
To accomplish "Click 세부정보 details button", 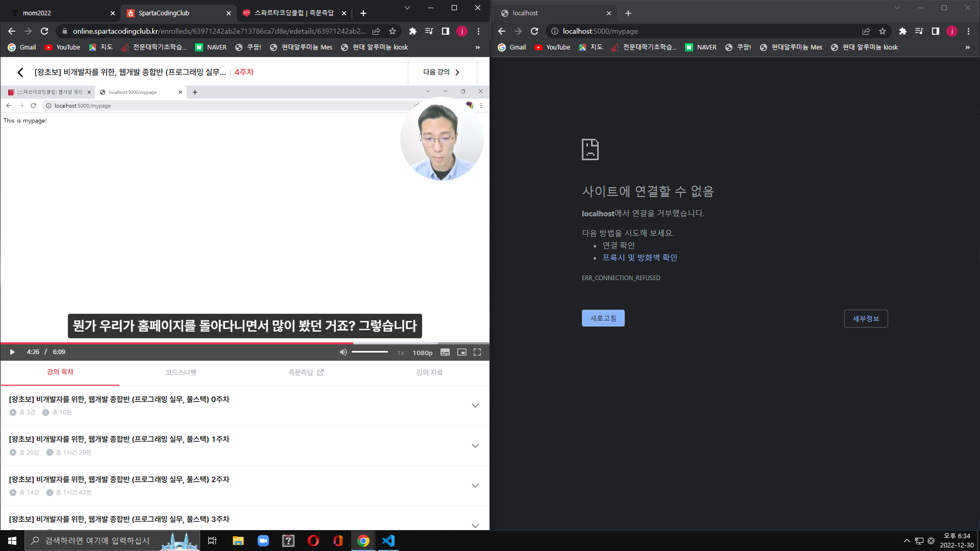I will tap(866, 318).
